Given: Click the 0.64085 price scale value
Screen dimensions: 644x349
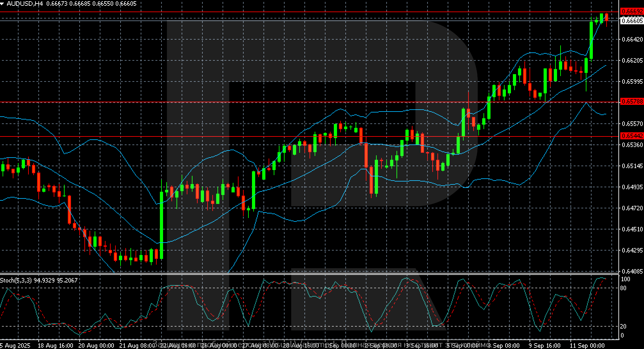Looking at the screenshot, I should [x=632, y=271].
